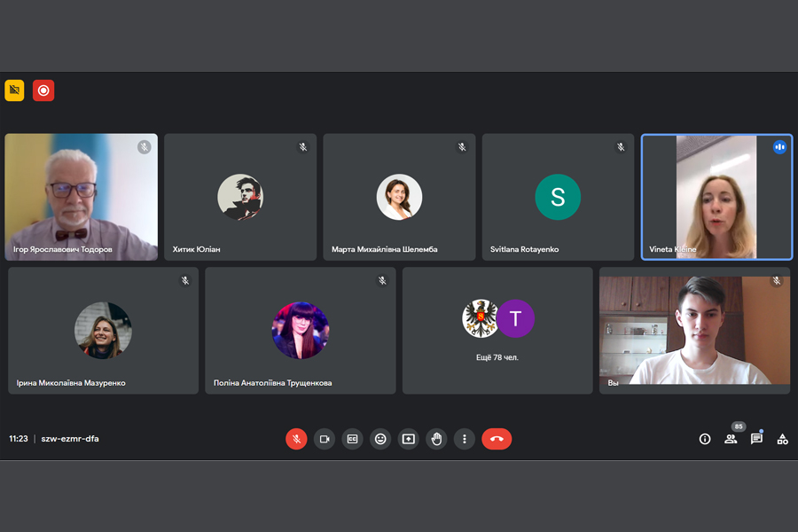Viewport: 798px width, 532px height.
Task: Click the muted mic icon on Ігор Ярославович Тодоров tile
Action: 144,147
